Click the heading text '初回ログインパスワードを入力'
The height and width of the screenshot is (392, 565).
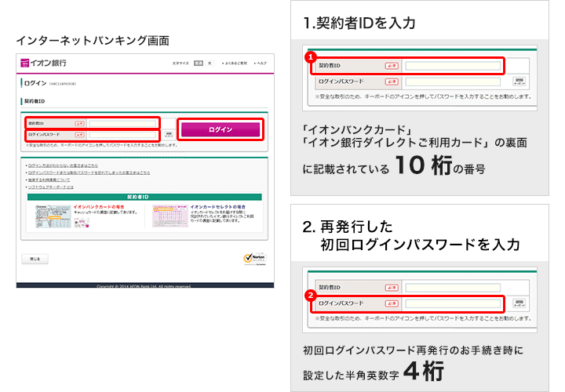pyautogui.click(x=420, y=245)
